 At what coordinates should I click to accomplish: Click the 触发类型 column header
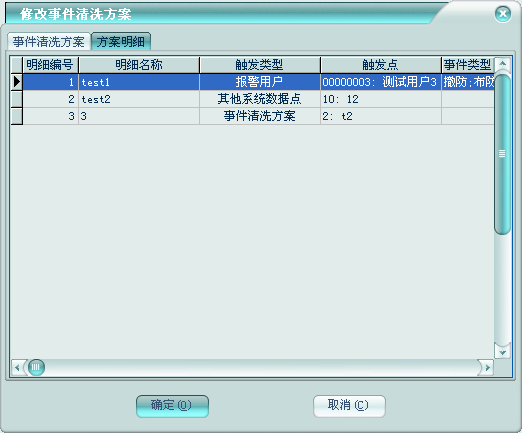[260, 65]
